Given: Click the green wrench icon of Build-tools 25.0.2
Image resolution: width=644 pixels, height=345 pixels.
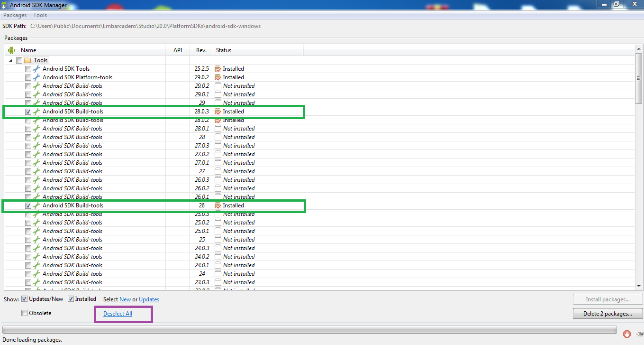Looking at the screenshot, I should 36,223.
